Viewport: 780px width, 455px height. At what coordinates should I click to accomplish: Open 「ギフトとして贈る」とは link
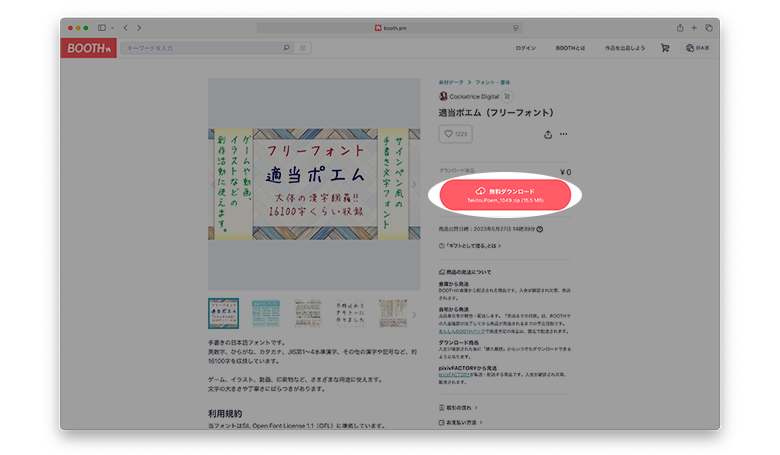click(470, 246)
